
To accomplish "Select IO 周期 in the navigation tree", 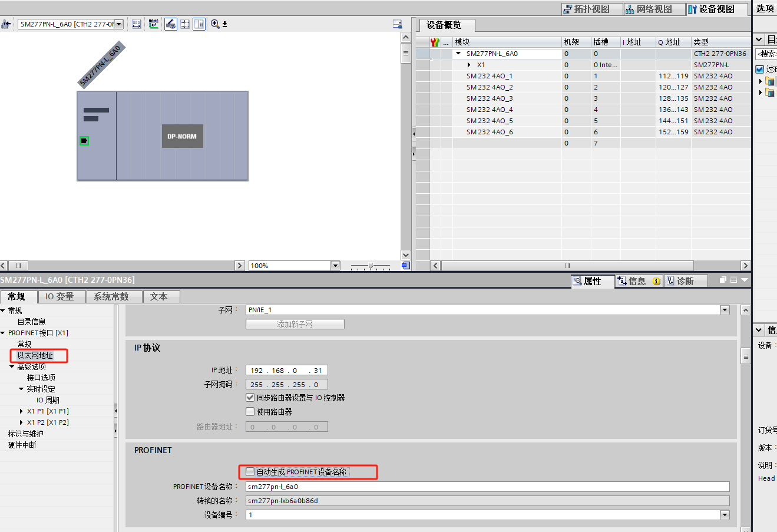I will tap(48, 400).
